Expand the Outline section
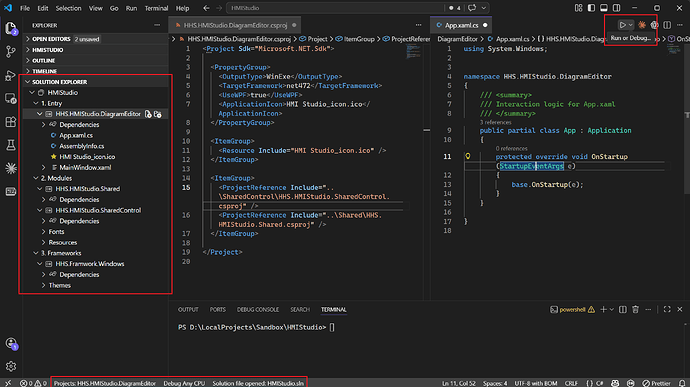 click(95, 60)
